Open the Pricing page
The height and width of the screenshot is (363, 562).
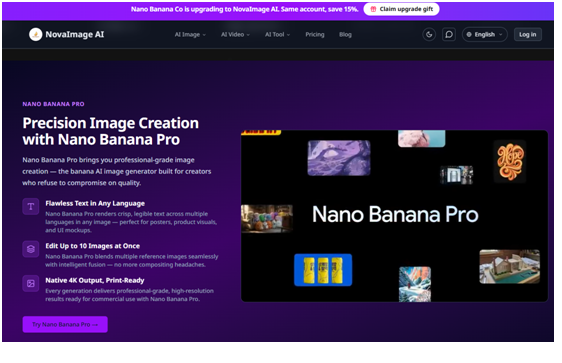(x=315, y=34)
